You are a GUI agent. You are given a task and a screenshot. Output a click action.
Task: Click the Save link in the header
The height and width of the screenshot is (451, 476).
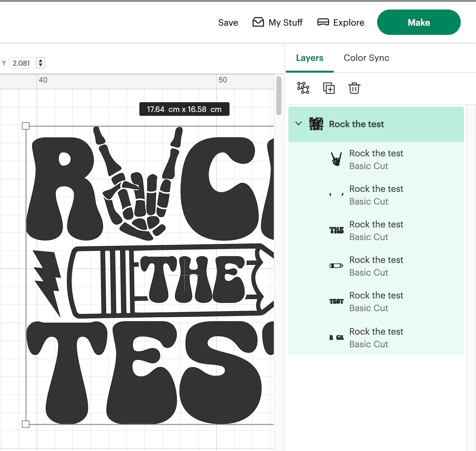tap(228, 22)
